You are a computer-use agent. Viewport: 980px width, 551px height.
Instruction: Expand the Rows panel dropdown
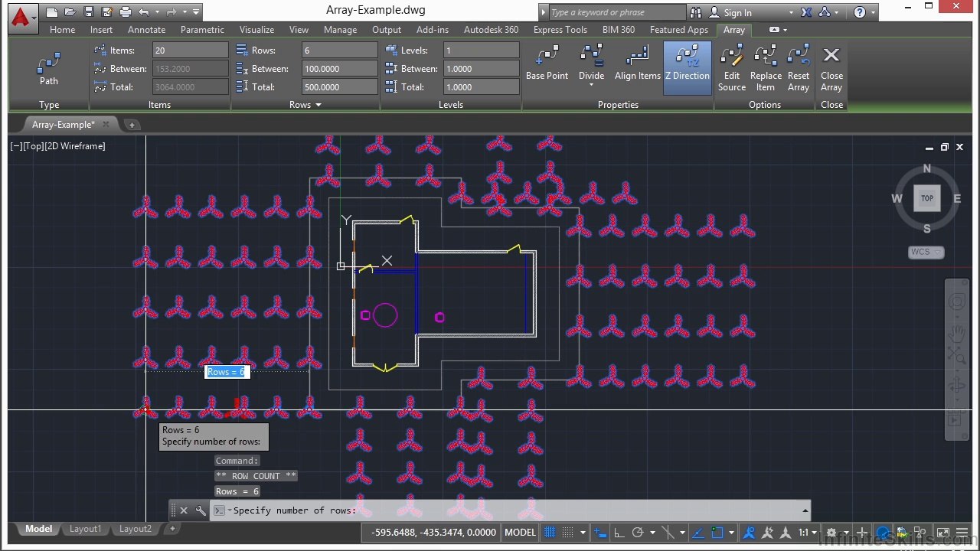[305, 105]
